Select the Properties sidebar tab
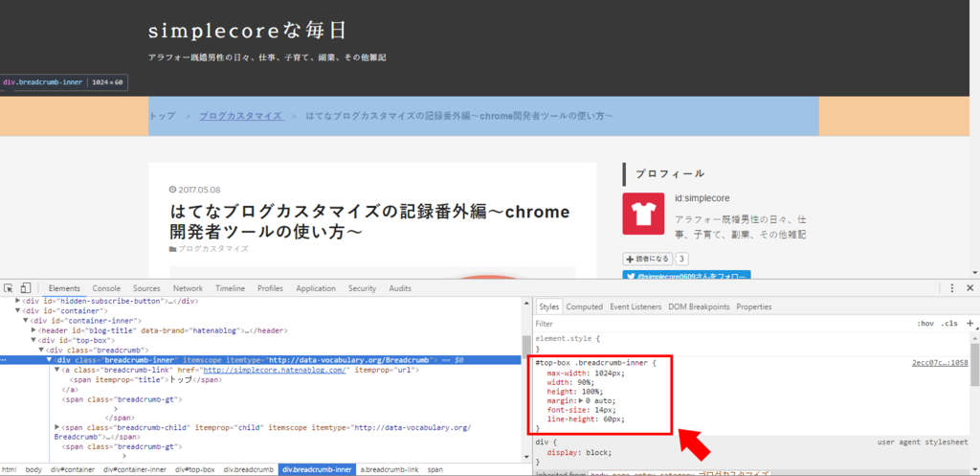The width and height of the screenshot is (980, 476). [754, 306]
